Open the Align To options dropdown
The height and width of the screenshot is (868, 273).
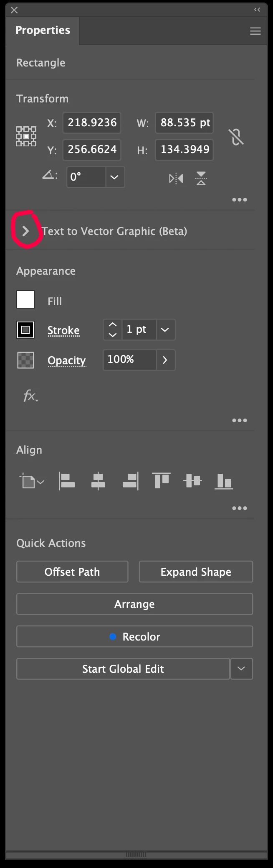pos(32,482)
